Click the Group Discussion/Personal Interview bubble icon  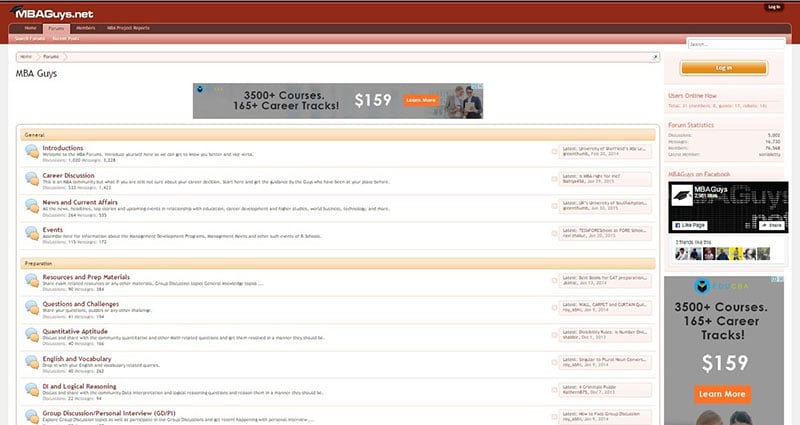pyautogui.click(x=32, y=416)
